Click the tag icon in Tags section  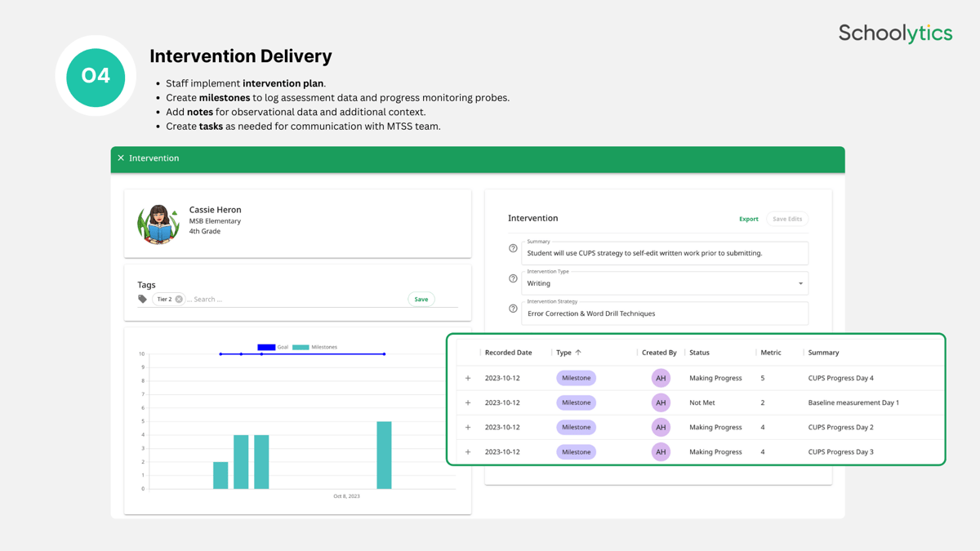click(143, 300)
